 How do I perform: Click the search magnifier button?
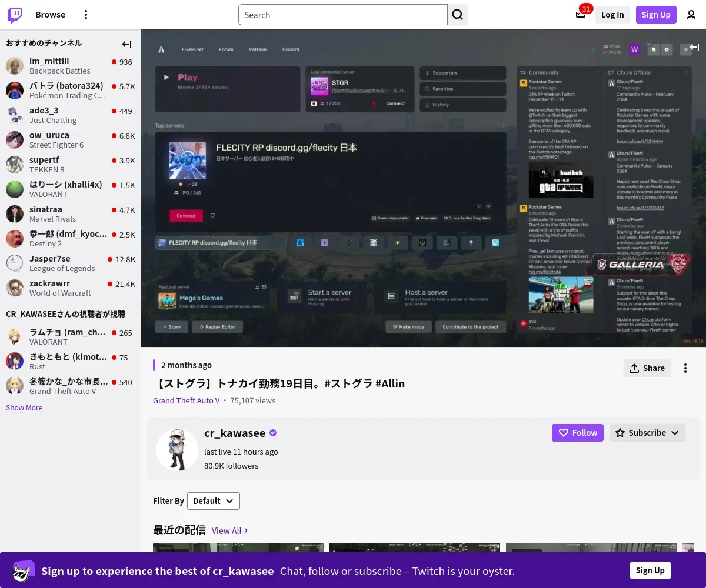coord(458,15)
